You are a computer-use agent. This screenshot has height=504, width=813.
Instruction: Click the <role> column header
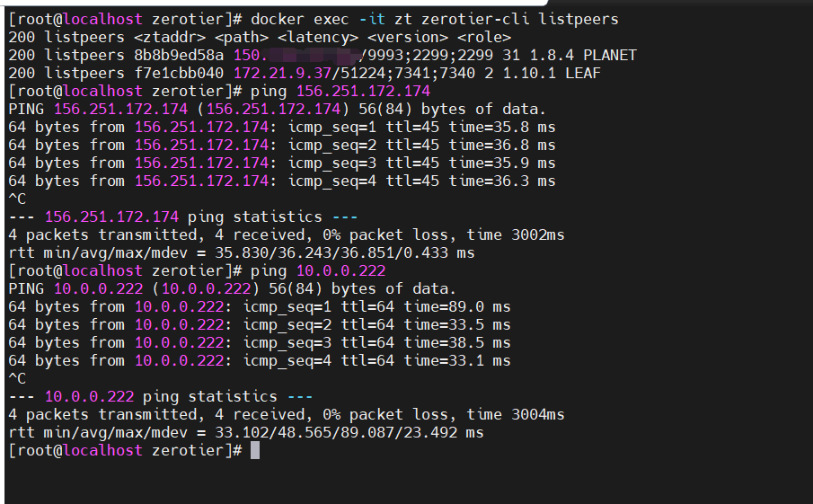484,37
